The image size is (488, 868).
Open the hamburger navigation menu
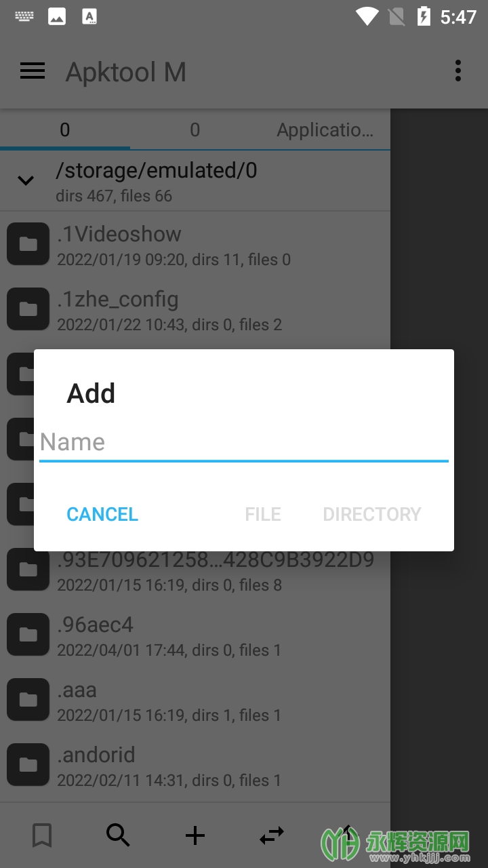coord(33,71)
